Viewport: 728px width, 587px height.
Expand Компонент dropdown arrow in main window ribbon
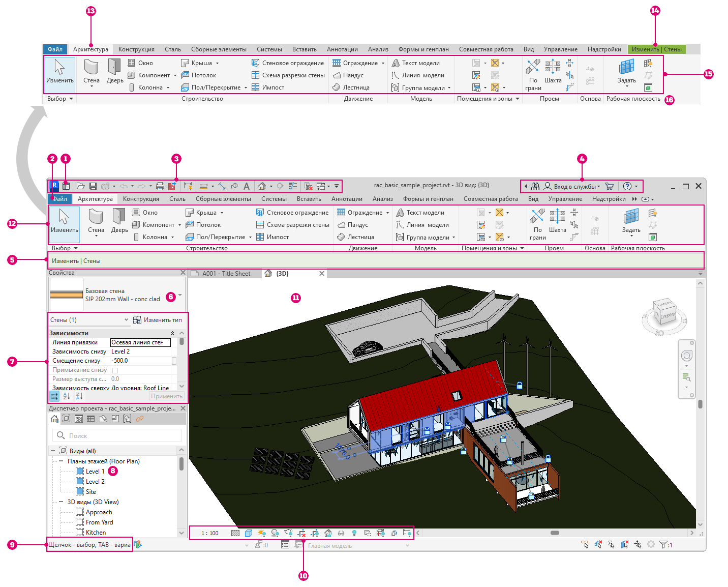click(x=179, y=225)
